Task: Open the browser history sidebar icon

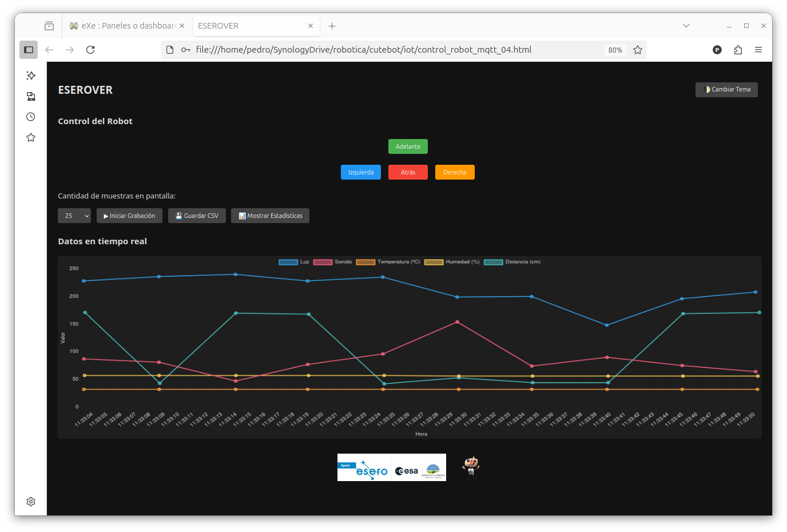Action: (x=30, y=116)
